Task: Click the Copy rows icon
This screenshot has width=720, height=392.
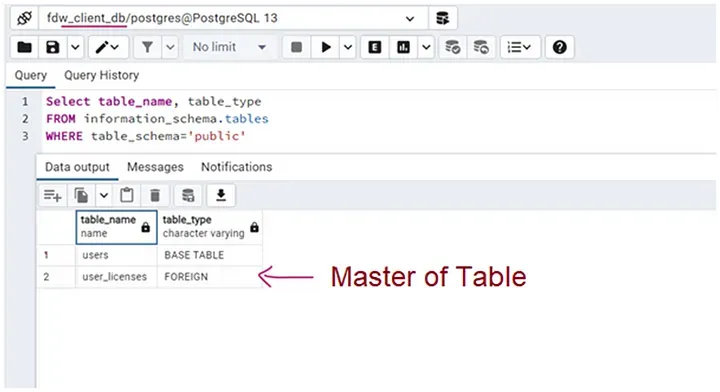Action: click(81, 196)
